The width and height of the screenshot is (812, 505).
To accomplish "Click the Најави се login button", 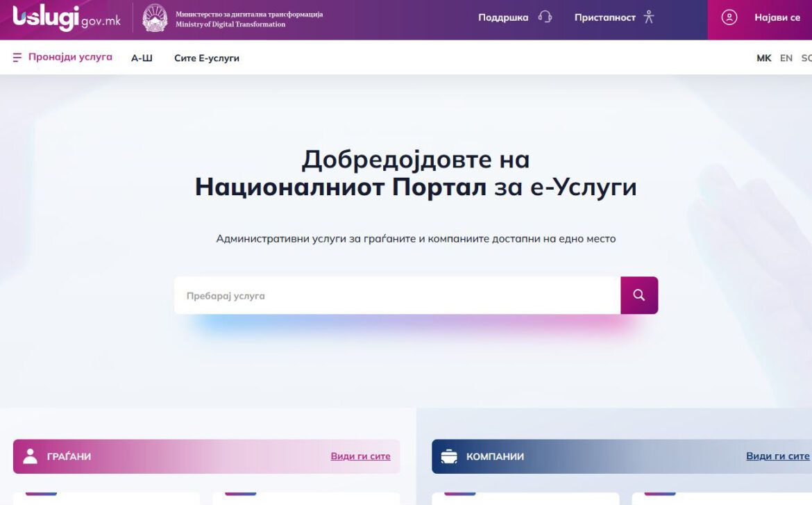I will click(x=777, y=17).
